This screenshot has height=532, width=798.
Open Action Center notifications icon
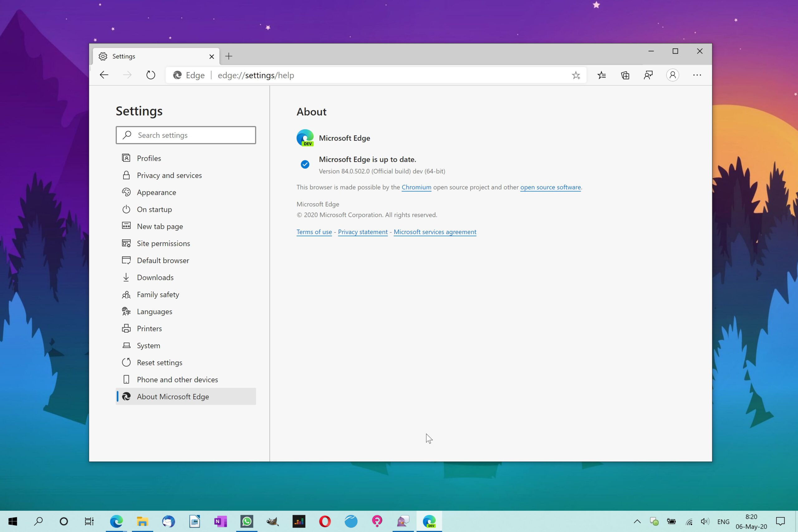click(780, 521)
